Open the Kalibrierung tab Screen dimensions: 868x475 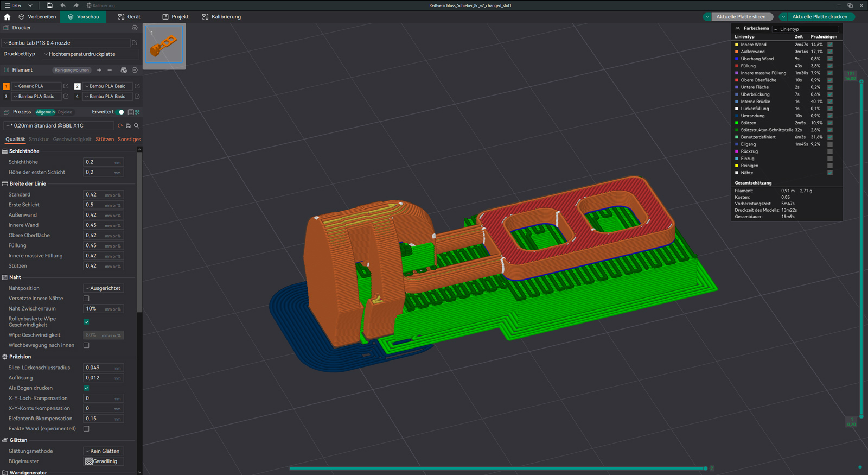[221, 17]
